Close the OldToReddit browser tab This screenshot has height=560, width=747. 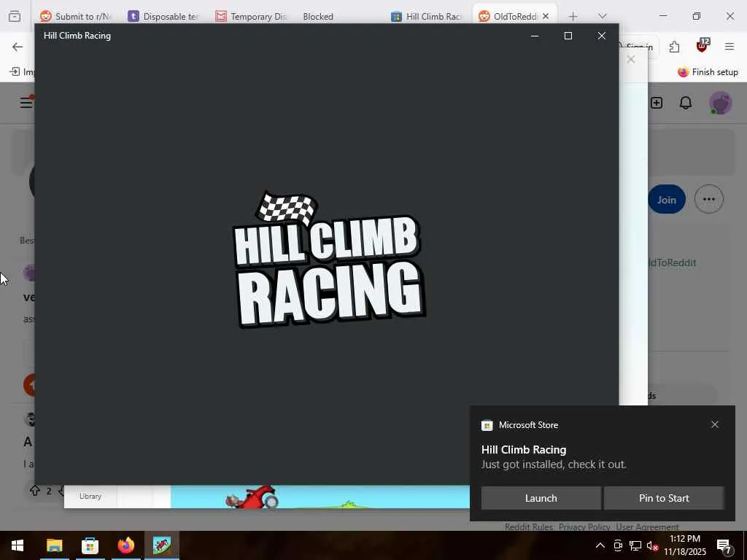[546, 16]
